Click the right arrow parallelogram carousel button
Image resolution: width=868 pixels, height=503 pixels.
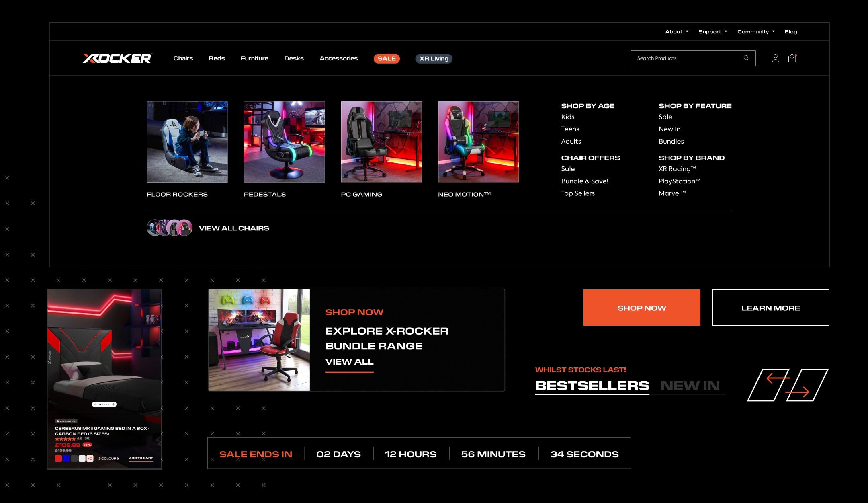807,385
